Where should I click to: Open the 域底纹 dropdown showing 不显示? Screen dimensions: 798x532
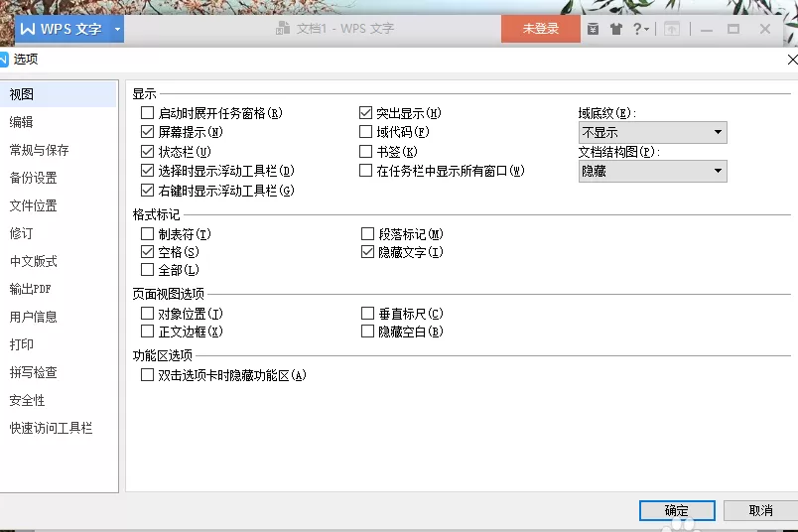pos(652,132)
